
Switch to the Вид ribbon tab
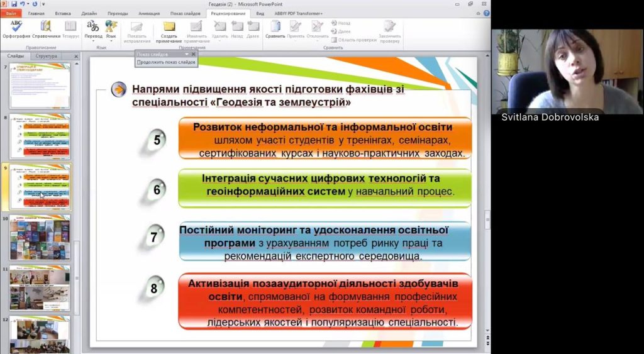[260, 13]
